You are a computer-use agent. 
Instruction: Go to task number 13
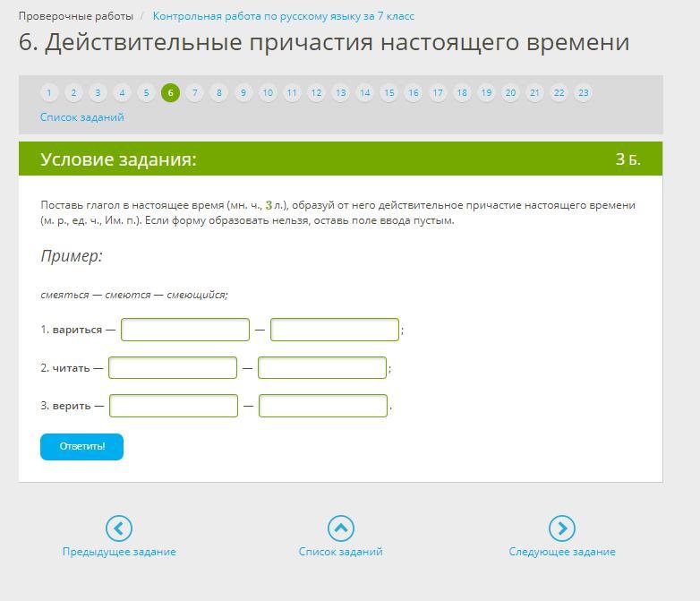tap(341, 93)
